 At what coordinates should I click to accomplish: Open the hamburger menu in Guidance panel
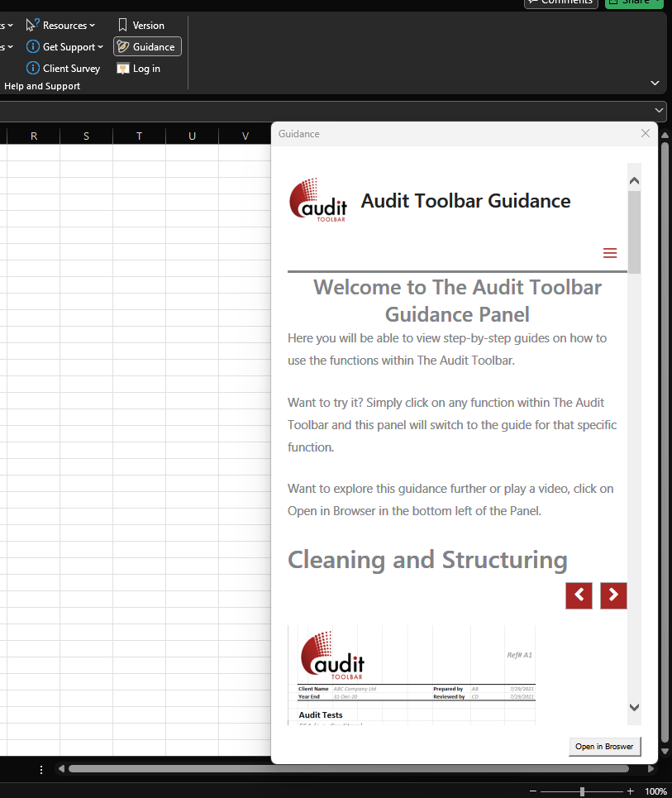coord(610,253)
